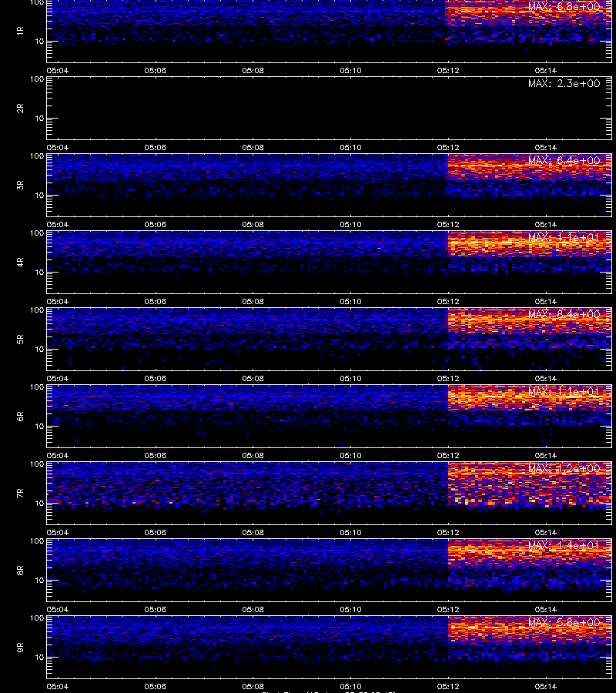Click the 05:14 time label beneath panel 4R
The width and height of the screenshot is (616, 693).
point(546,301)
